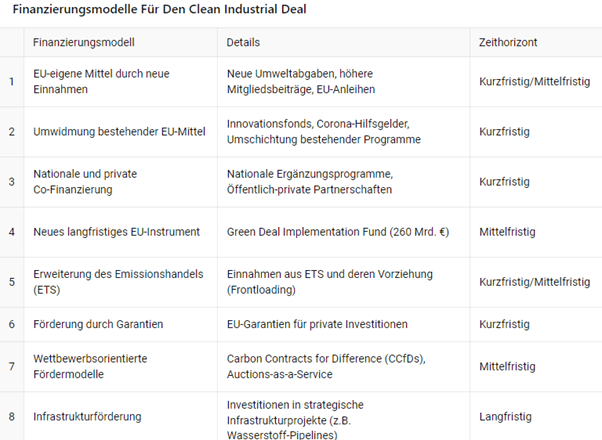Select row number 1
This screenshot has height=440, width=602.
click(x=12, y=81)
